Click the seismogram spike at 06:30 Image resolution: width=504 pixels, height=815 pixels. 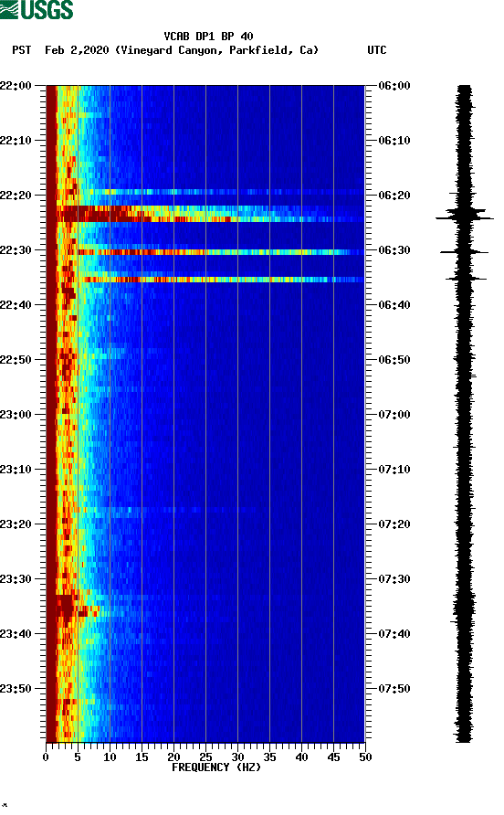[x=465, y=252]
